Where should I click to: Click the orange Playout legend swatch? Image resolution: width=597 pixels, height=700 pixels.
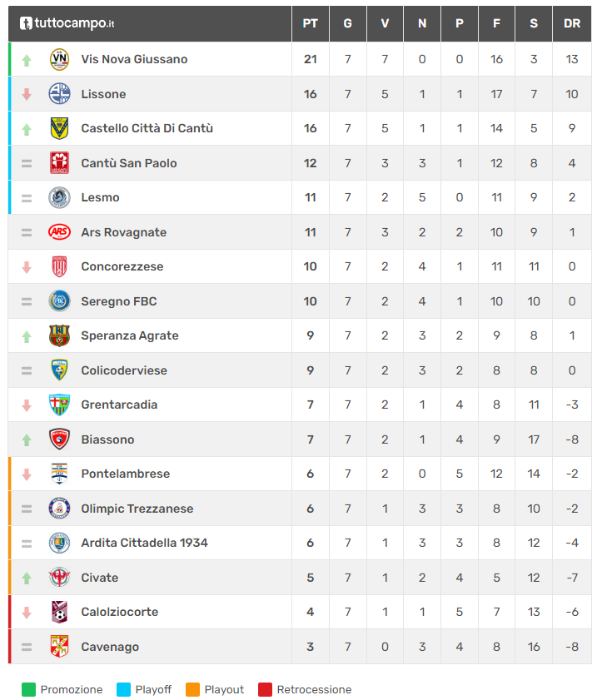coord(193,689)
